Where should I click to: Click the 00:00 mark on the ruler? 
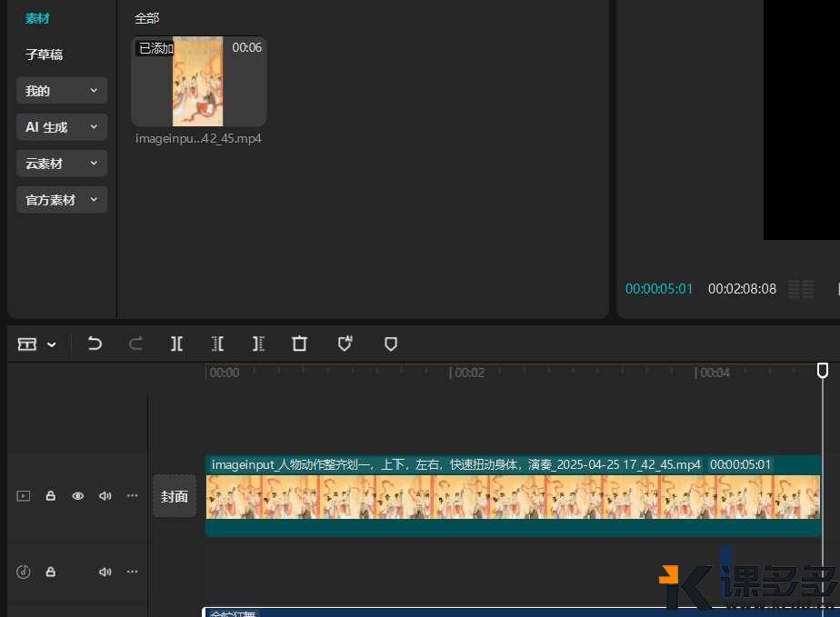point(225,373)
